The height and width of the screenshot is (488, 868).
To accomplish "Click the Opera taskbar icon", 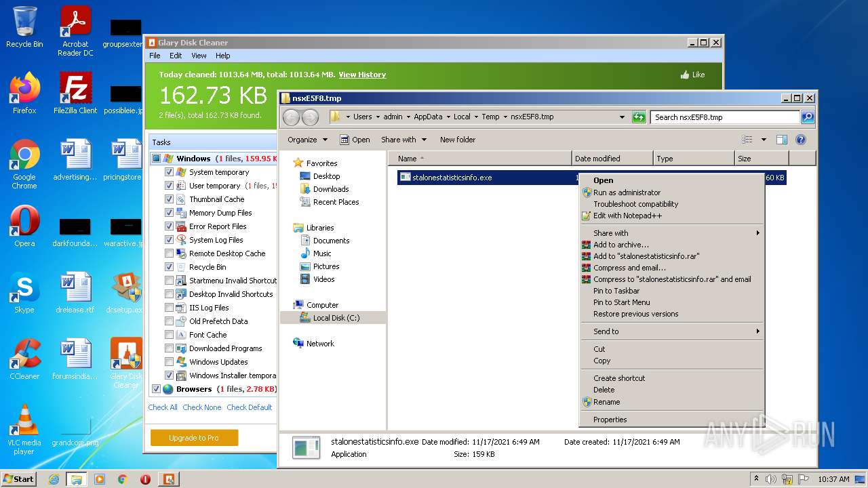I will pos(145,479).
